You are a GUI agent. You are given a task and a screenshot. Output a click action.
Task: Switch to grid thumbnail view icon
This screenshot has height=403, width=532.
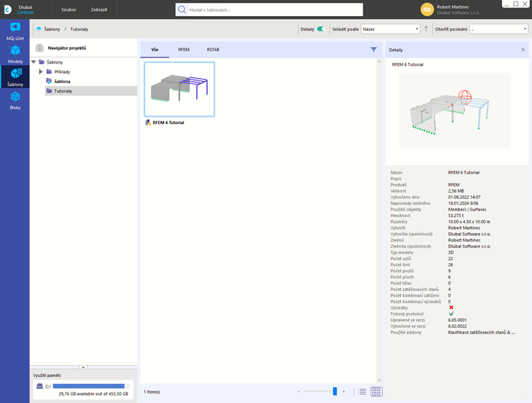[377, 392]
